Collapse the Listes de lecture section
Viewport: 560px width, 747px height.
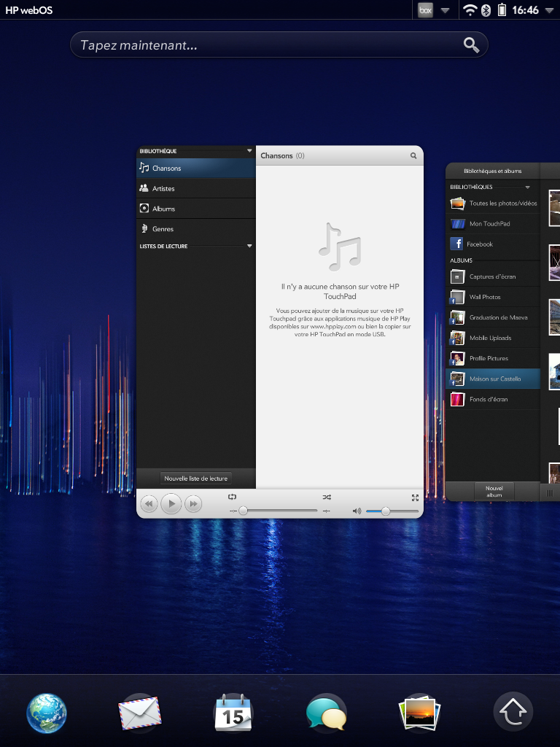(x=249, y=247)
